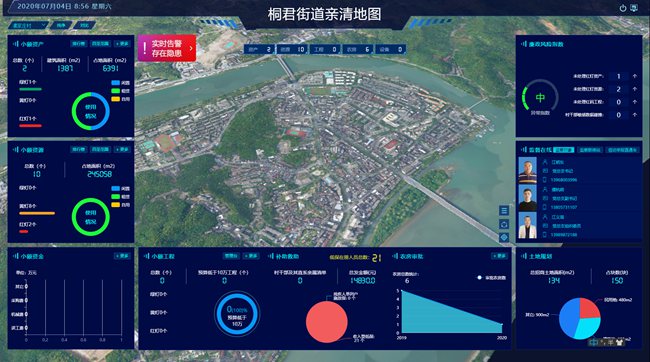Open the village selection dropdown at top-left

pos(28,25)
